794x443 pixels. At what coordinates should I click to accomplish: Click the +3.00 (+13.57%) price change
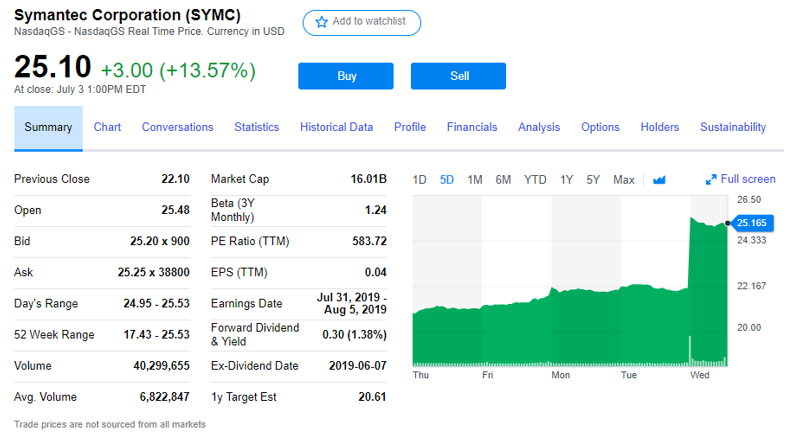point(178,70)
